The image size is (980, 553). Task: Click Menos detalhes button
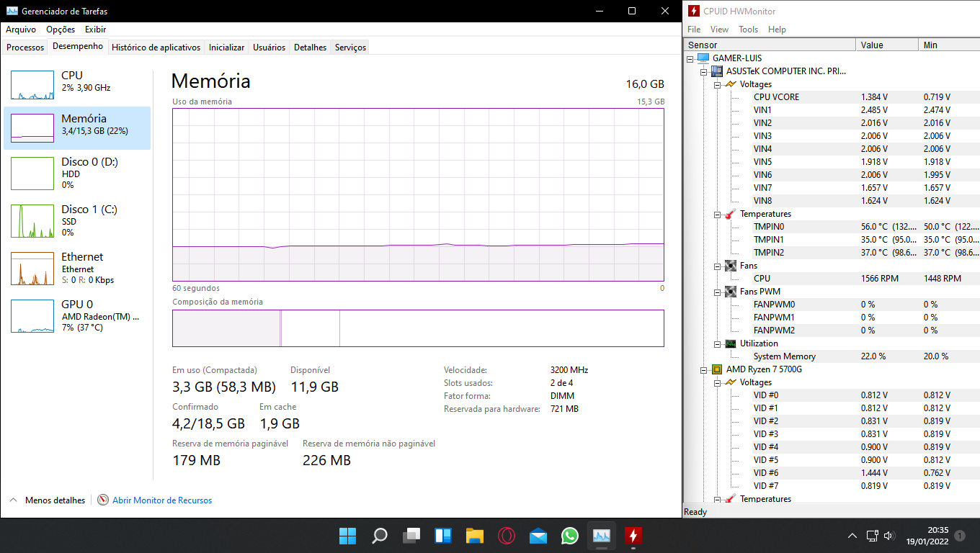click(48, 500)
